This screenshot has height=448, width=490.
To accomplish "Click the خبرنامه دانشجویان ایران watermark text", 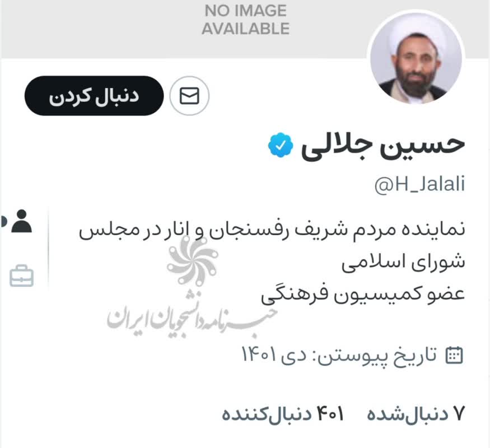I will pyautogui.click(x=192, y=319).
